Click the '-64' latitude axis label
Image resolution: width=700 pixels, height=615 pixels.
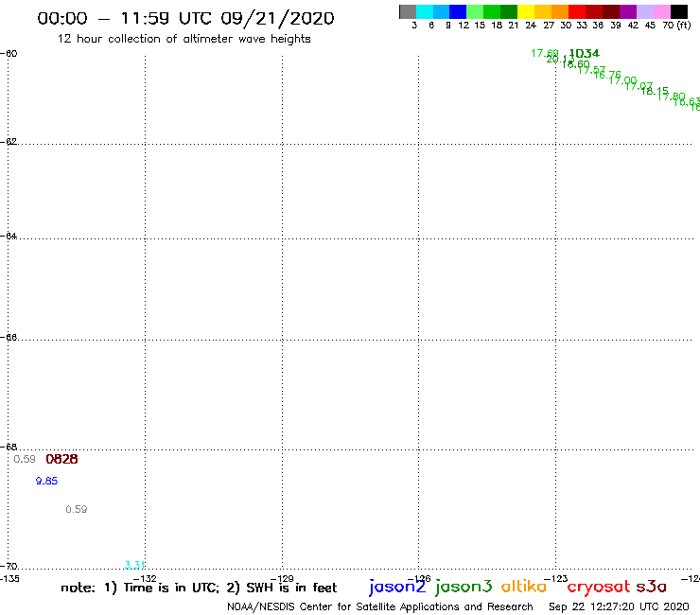[9, 236]
